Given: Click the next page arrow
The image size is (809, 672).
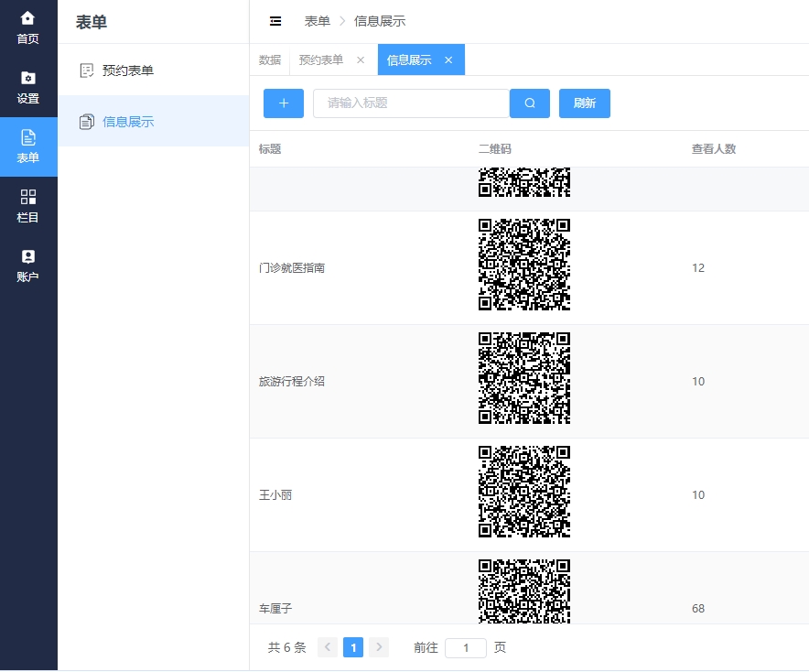Looking at the screenshot, I should pyautogui.click(x=379, y=647).
